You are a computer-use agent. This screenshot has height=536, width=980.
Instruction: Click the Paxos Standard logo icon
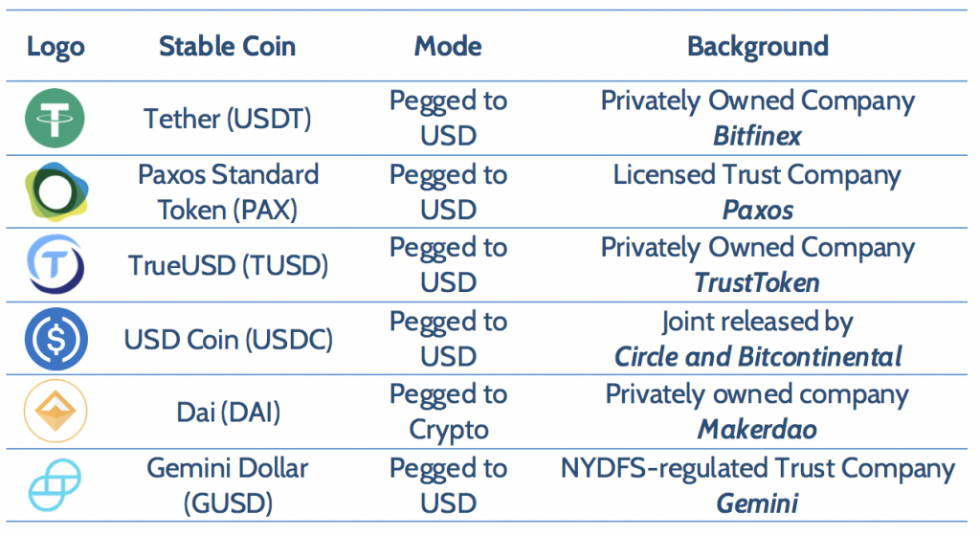pyautogui.click(x=56, y=191)
